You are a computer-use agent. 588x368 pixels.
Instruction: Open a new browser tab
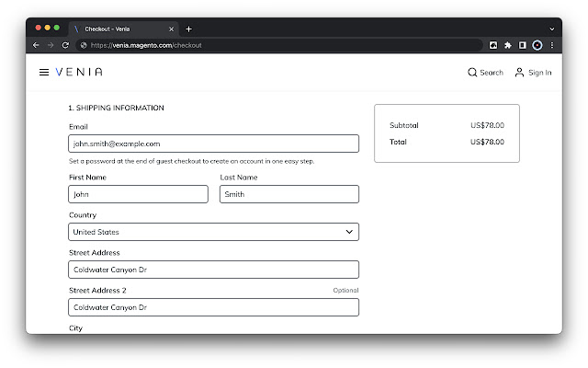coord(189,29)
